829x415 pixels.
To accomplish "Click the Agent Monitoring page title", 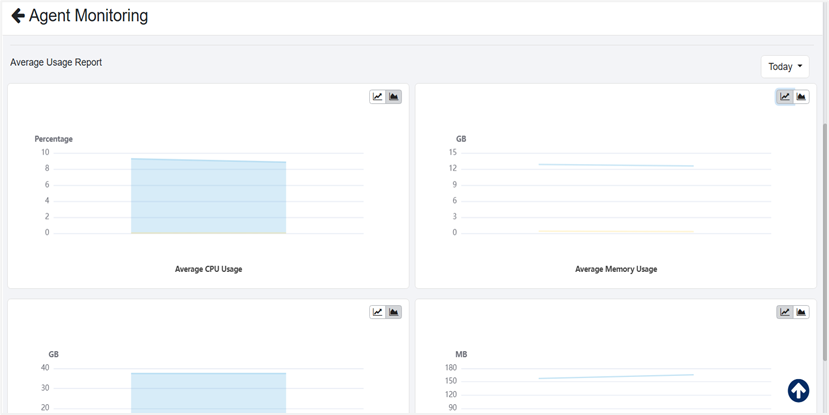I will pos(88,16).
